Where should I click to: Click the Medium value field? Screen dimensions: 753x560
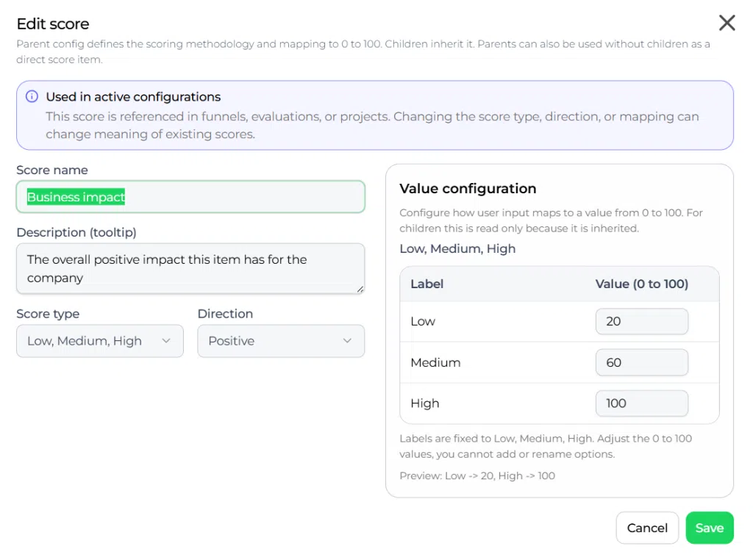(x=641, y=362)
